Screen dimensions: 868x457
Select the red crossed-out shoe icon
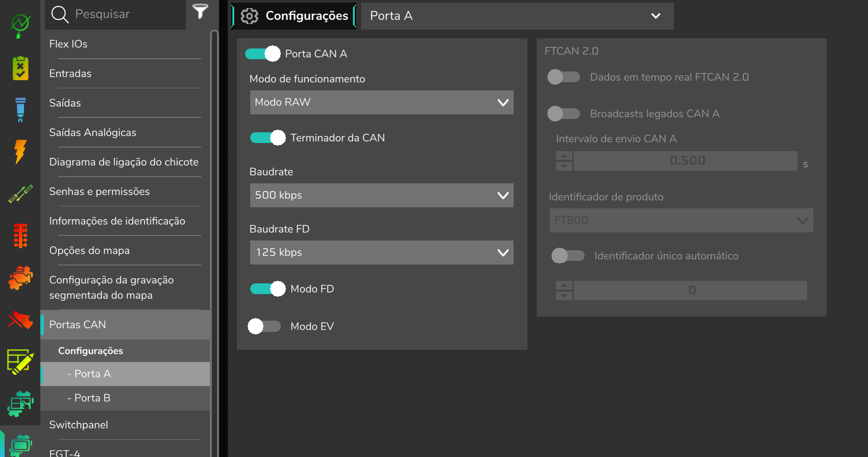click(20, 320)
